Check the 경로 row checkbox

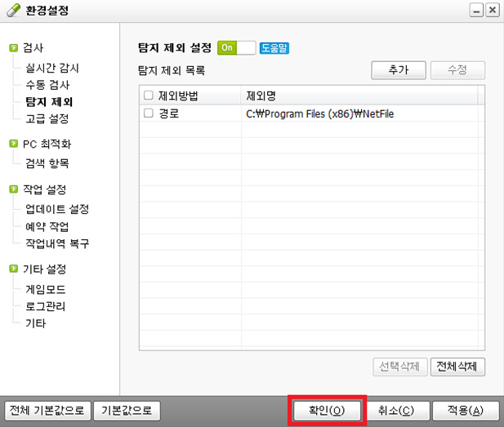tap(149, 113)
